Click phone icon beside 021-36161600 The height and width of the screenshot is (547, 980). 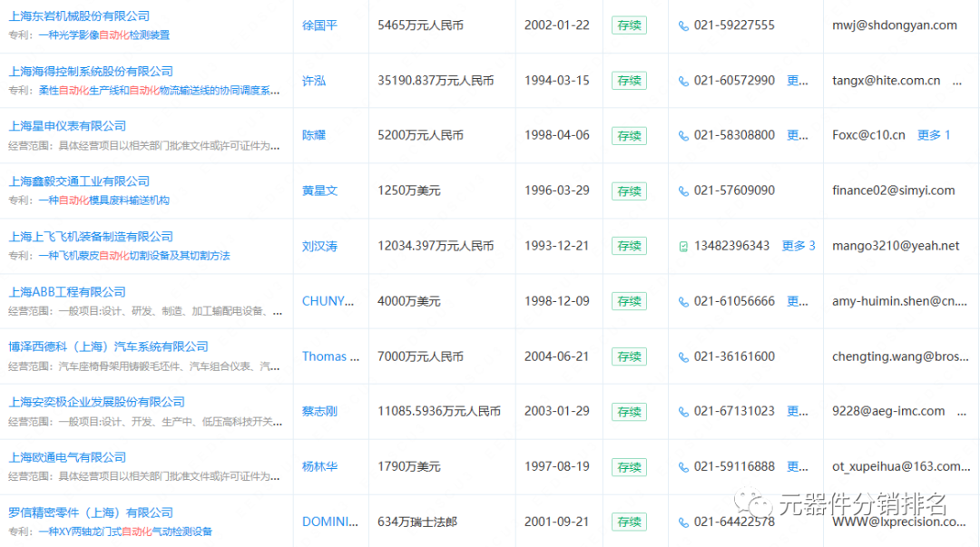[x=684, y=357]
